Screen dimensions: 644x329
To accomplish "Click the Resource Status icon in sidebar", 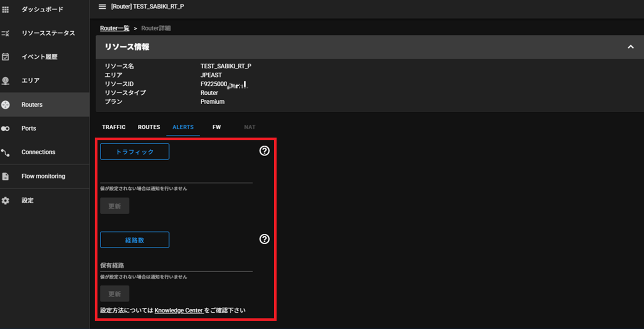I will click(6, 33).
